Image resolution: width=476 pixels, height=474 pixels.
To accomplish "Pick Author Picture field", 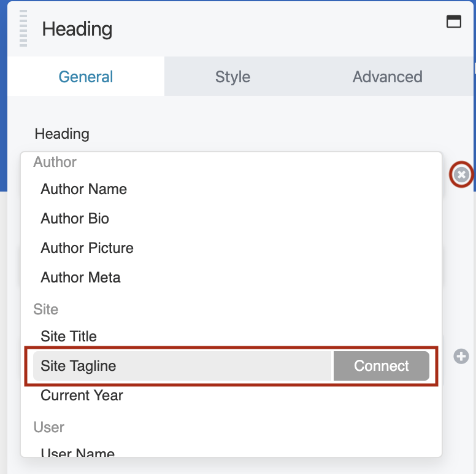I will (x=87, y=248).
